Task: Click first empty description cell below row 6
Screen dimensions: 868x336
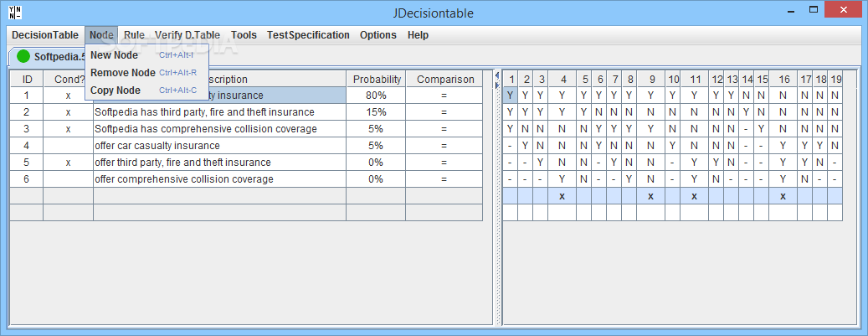Action: click(x=220, y=196)
